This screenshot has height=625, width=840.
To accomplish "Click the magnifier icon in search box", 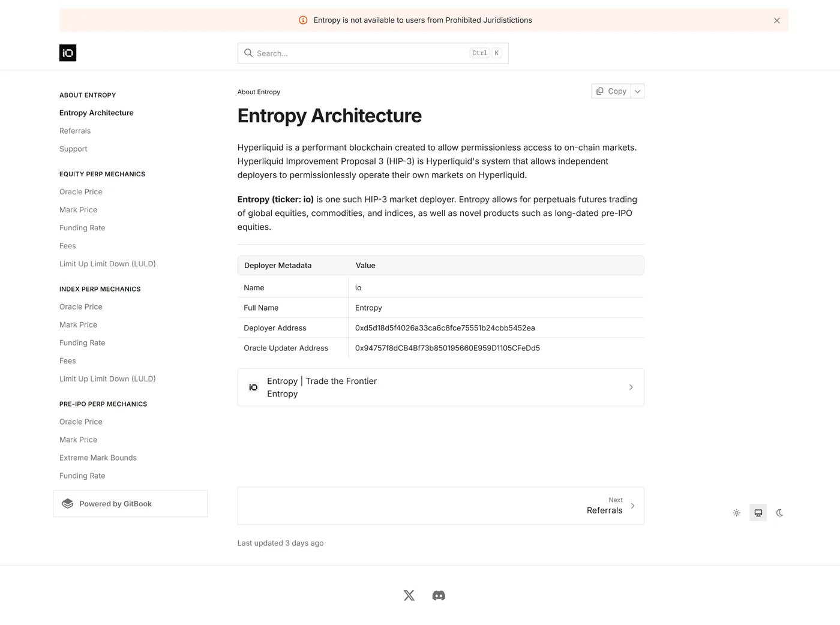I will (248, 53).
